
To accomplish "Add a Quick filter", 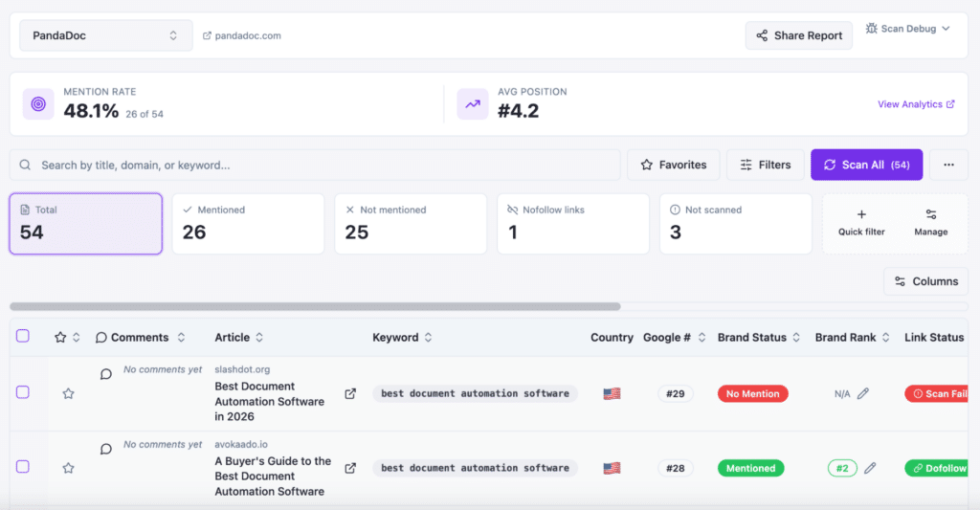I will (861, 223).
